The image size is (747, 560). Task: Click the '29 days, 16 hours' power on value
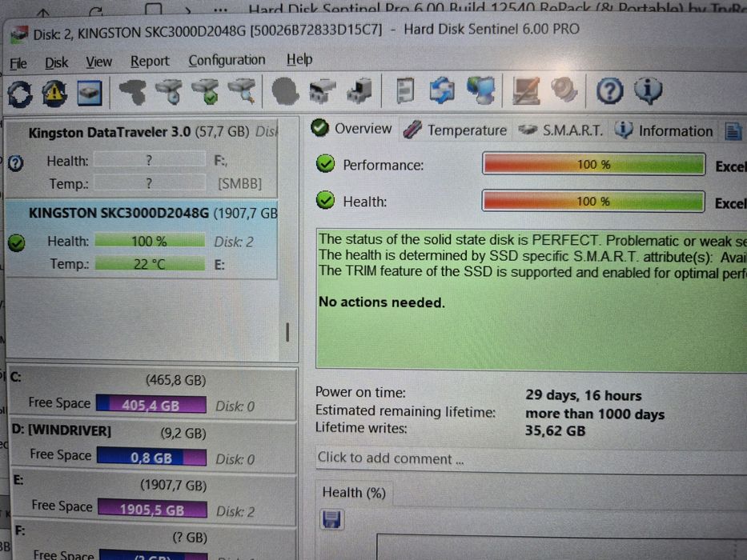click(584, 395)
